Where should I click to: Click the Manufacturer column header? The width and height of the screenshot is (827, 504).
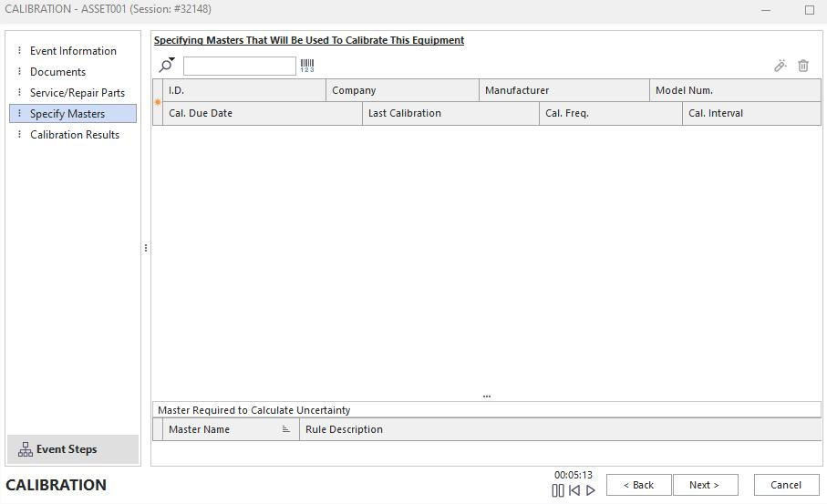[563, 90]
